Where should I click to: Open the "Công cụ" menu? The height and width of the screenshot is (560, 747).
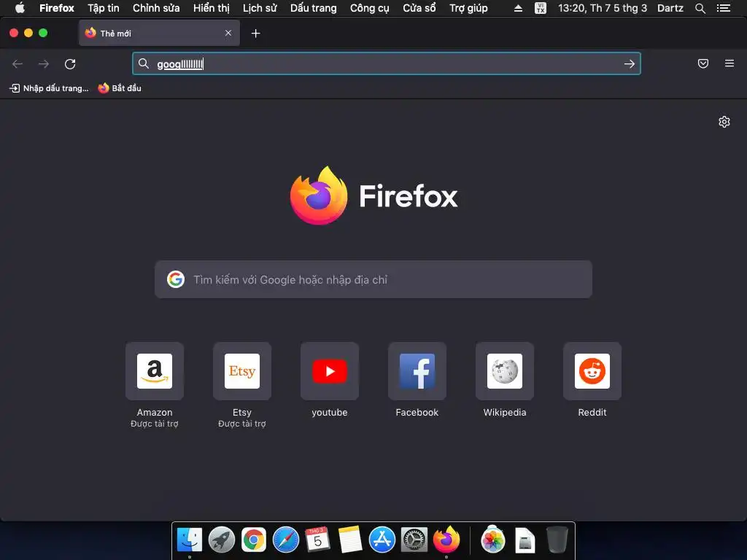[x=370, y=8]
